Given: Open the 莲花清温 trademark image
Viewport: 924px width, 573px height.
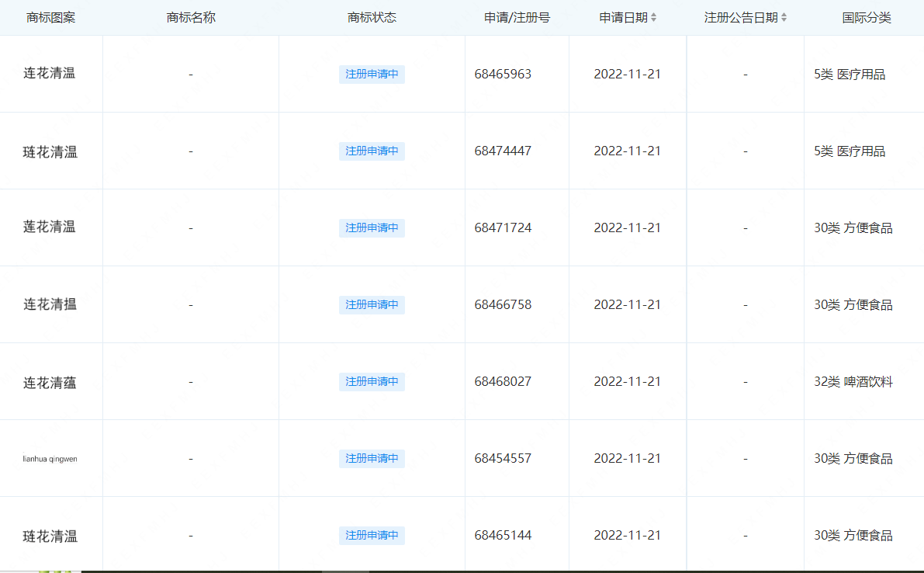Looking at the screenshot, I should tap(50, 227).
